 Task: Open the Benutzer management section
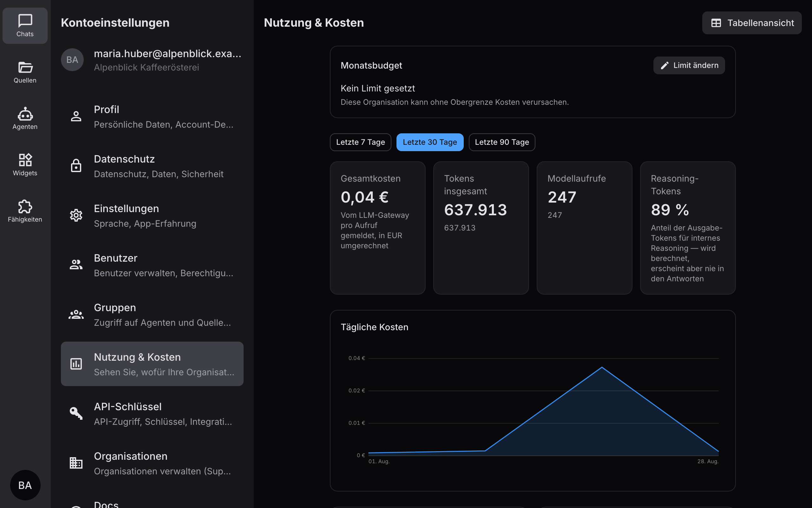point(152,265)
